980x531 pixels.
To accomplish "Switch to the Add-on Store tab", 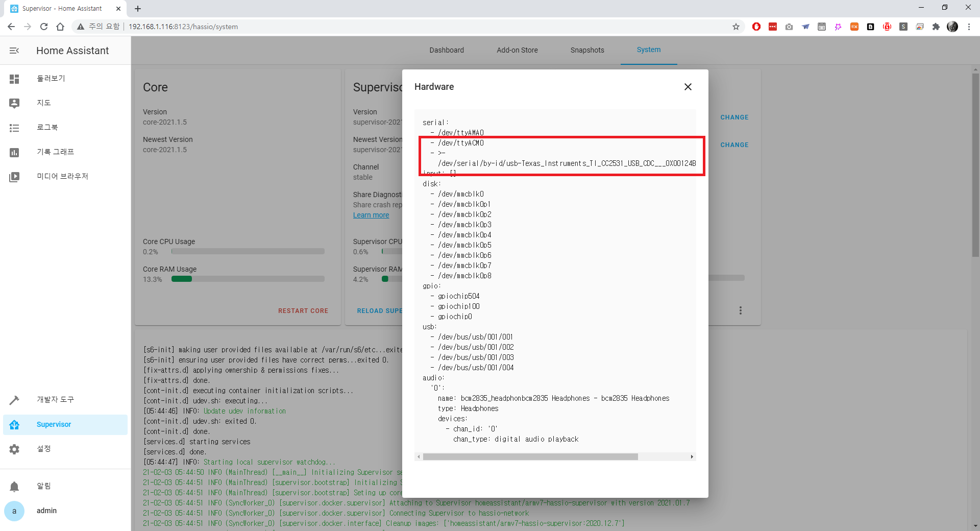I will pos(517,50).
